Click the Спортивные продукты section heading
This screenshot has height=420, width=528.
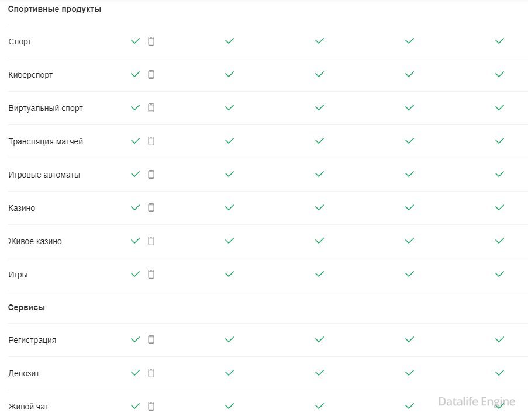[x=54, y=9]
